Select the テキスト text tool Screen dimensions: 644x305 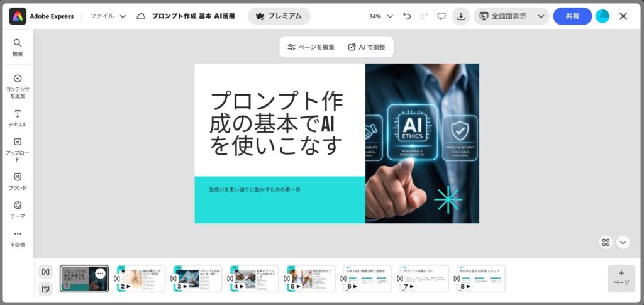coord(17,118)
